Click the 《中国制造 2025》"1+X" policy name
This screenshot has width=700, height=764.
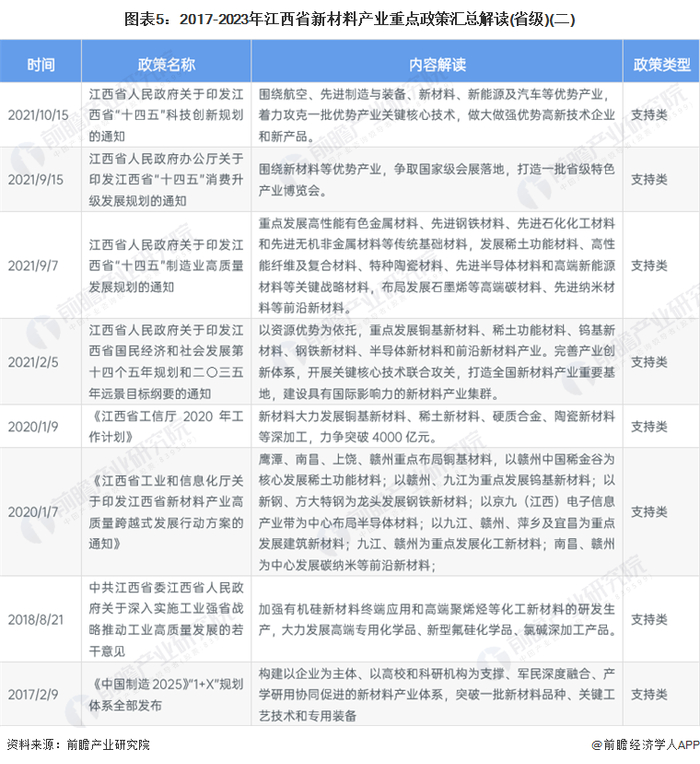[166, 694]
